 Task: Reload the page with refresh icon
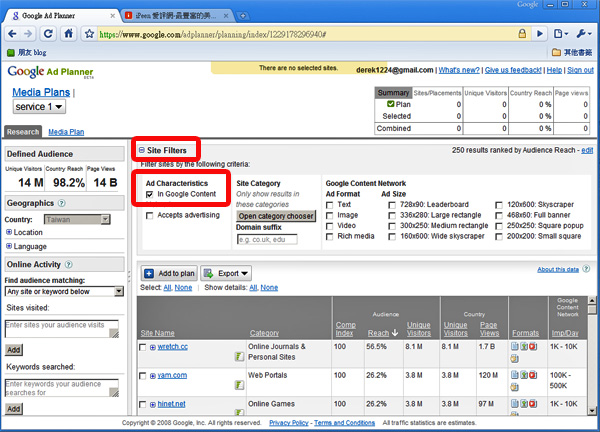pyautogui.click(x=48, y=34)
